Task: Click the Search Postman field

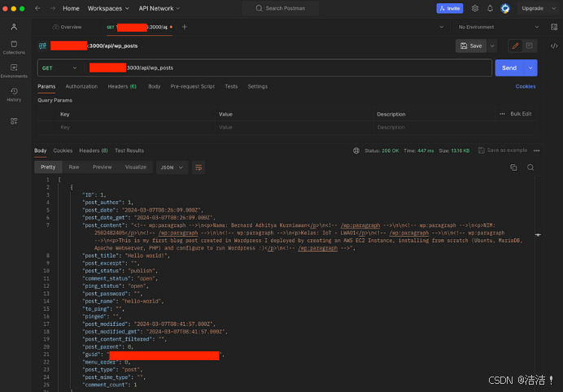Action: point(280,8)
